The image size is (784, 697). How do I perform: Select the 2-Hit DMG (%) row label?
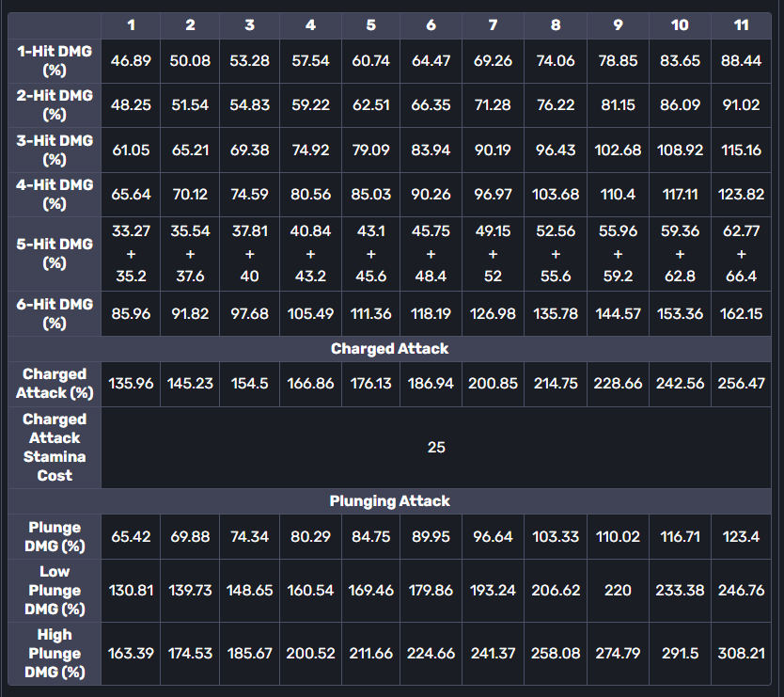(55, 104)
